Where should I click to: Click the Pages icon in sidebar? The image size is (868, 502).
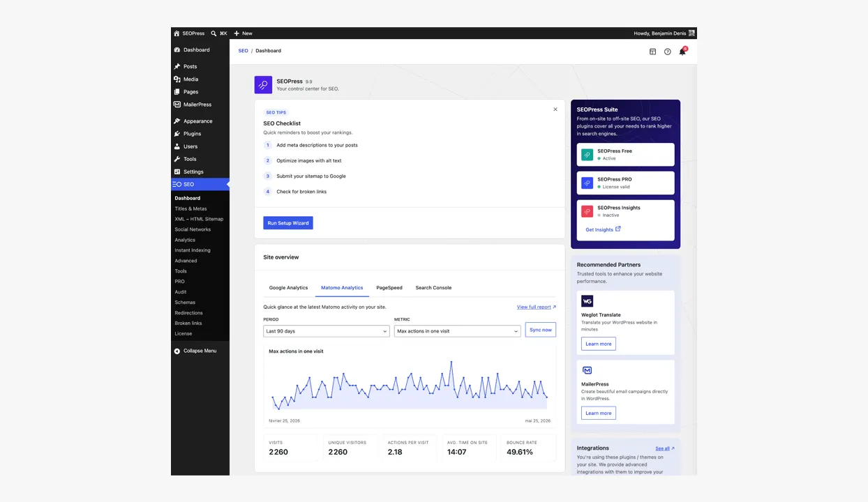click(177, 92)
